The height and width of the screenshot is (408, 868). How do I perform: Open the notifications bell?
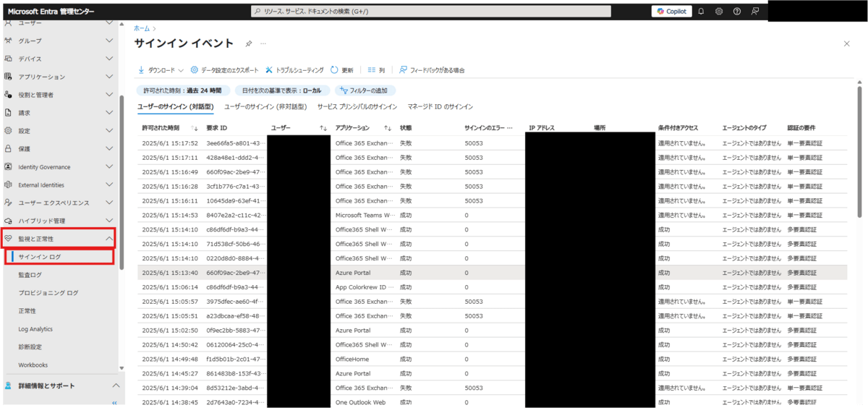(x=701, y=11)
